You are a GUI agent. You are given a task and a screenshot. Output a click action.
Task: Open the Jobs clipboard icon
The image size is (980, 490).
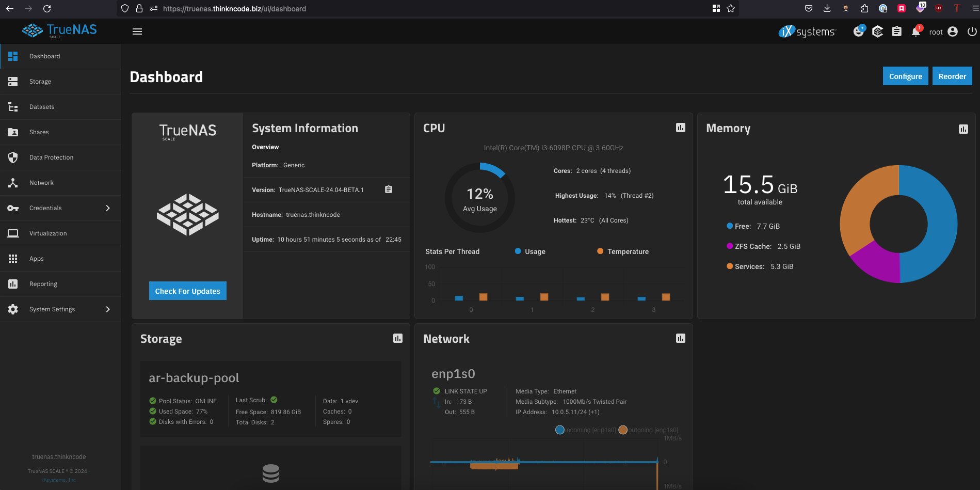pos(897,31)
